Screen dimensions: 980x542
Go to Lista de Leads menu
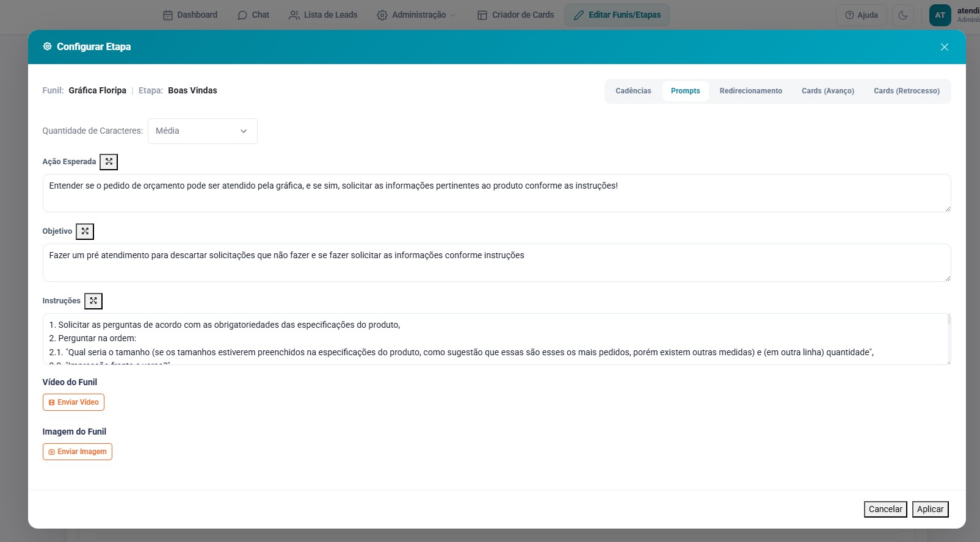click(x=323, y=15)
